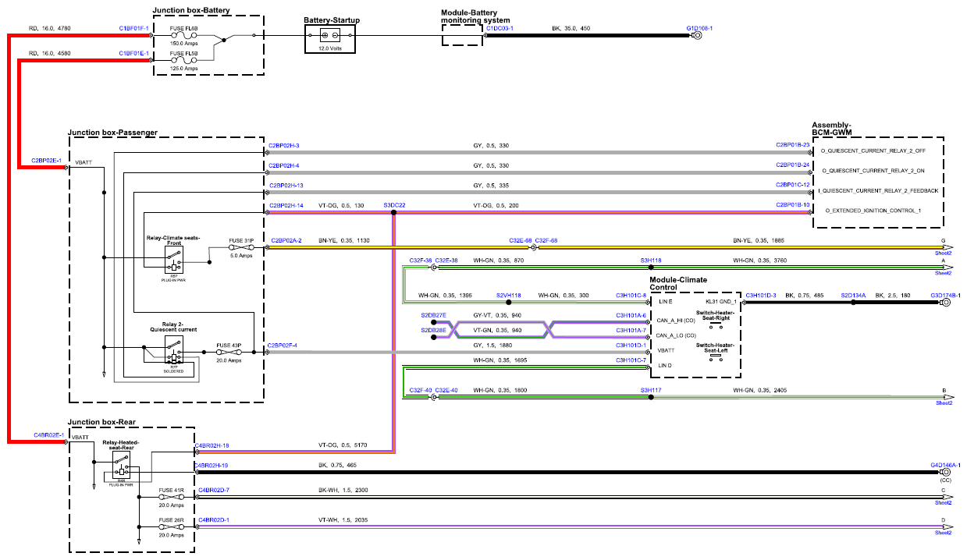The image size is (967, 560).
Task: Click the FUSE 31P 5 Amps symbol
Action: [x=240, y=247]
